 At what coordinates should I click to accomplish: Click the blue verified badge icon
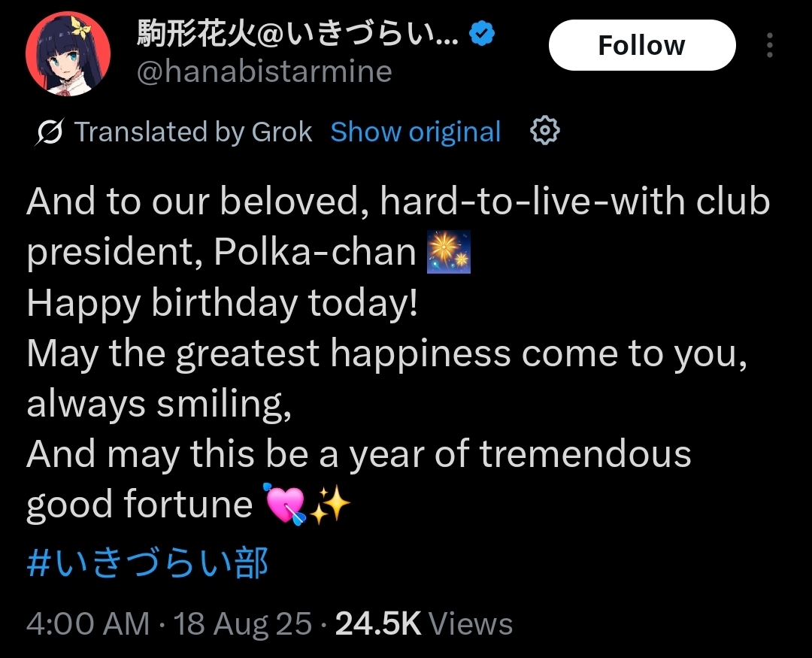point(482,34)
